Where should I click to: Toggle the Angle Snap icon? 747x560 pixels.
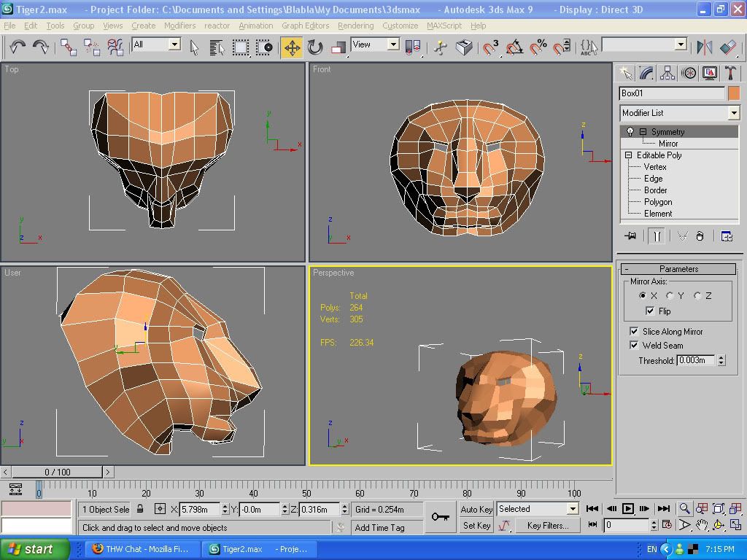click(514, 47)
